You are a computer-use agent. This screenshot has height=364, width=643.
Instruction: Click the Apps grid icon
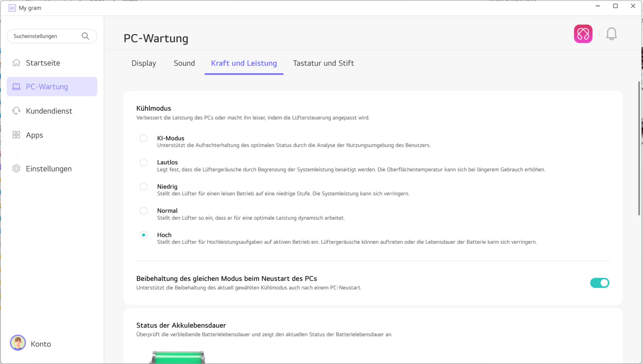(16, 135)
